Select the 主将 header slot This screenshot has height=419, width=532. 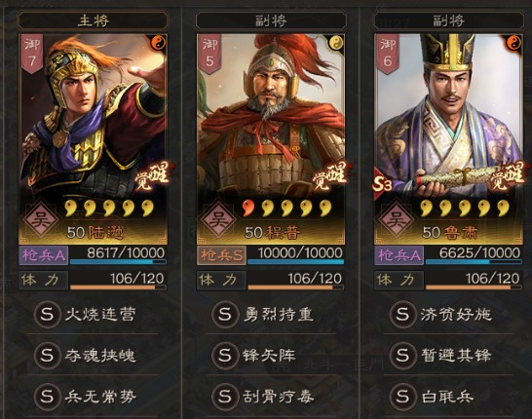click(94, 20)
